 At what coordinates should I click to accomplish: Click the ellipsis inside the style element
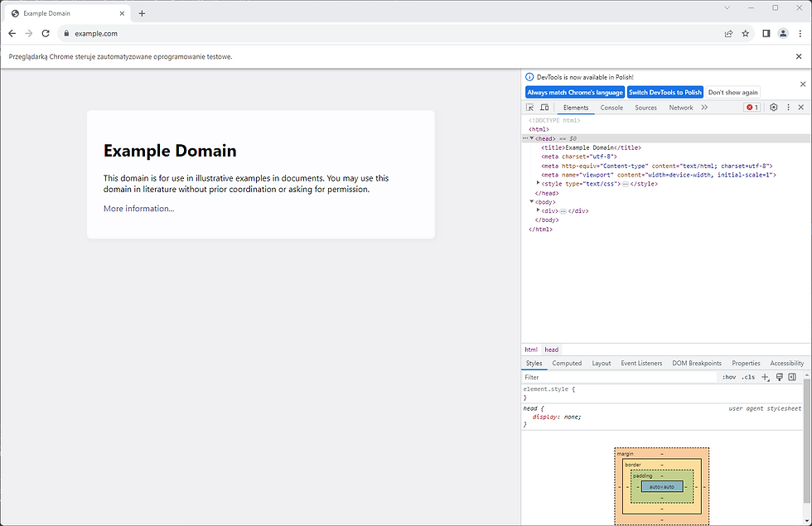click(626, 184)
